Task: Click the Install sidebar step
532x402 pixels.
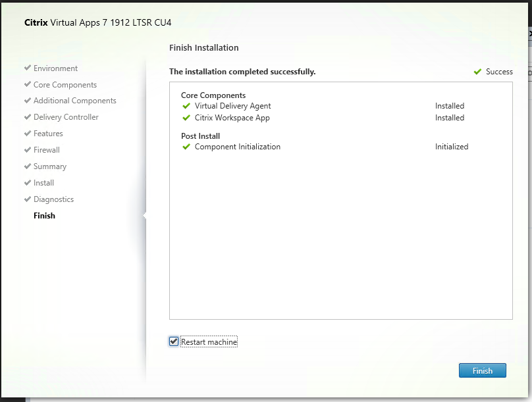Action: pos(43,183)
